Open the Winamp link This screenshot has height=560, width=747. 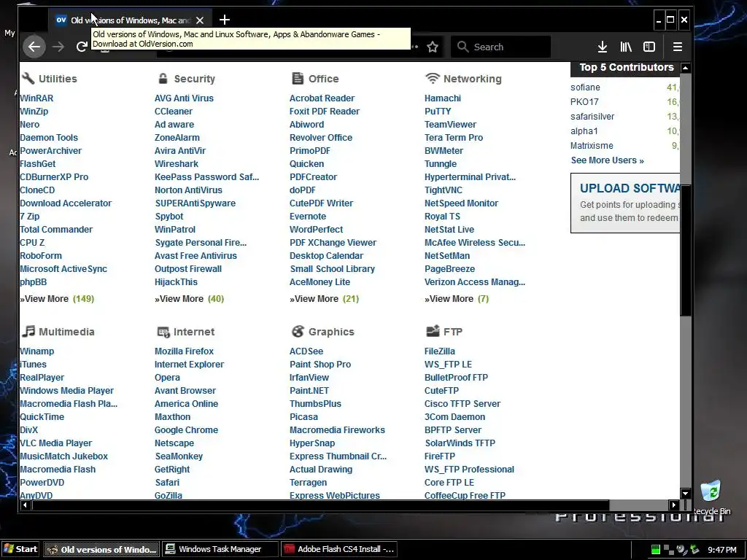coord(37,351)
